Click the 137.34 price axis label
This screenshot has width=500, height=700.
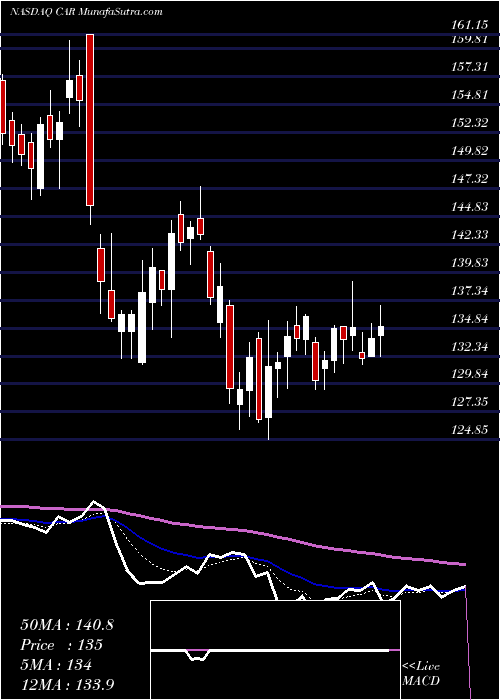468,291
